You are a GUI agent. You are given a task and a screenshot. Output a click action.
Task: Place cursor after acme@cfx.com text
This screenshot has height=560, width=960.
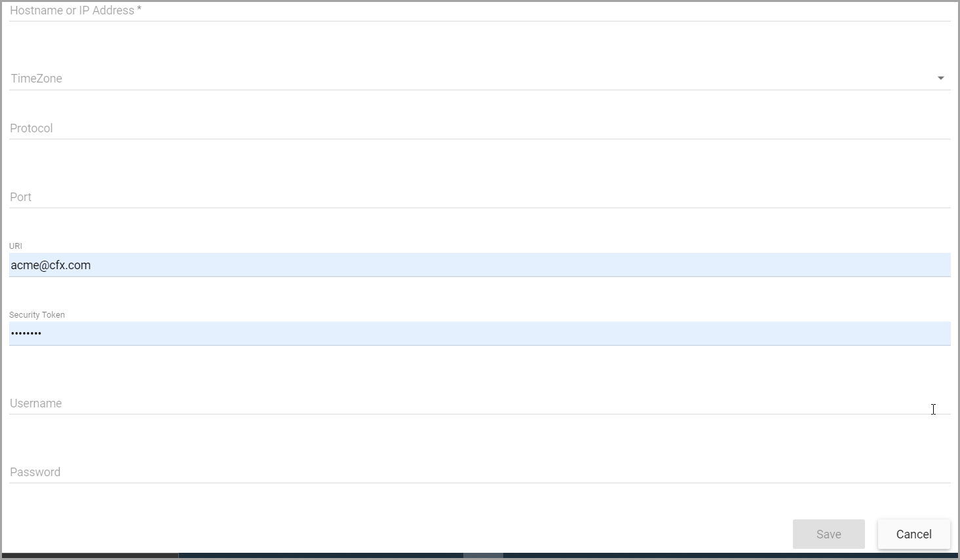pyautogui.click(x=92, y=265)
